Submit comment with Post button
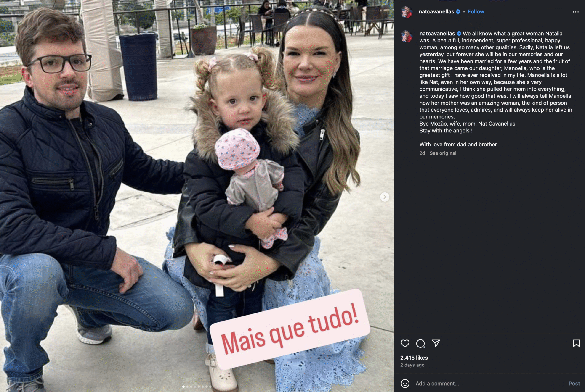Screen dimensions: 585x392 [x=574, y=384]
